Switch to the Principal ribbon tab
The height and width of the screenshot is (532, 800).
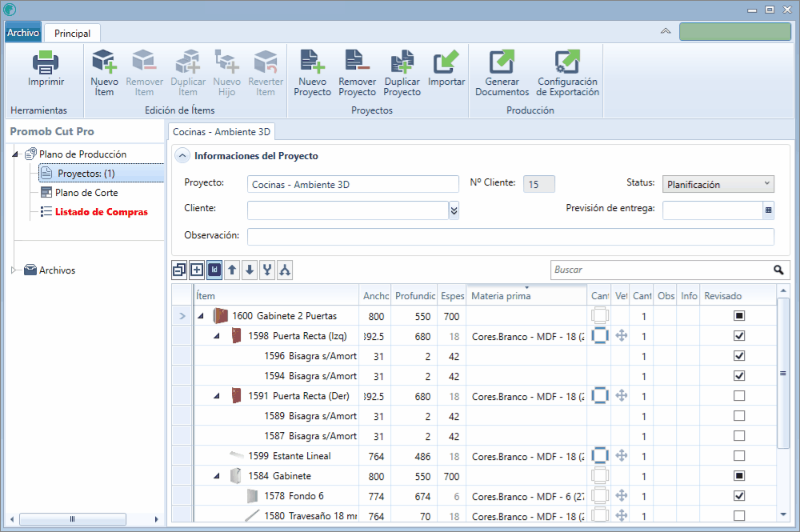point(73,33)
